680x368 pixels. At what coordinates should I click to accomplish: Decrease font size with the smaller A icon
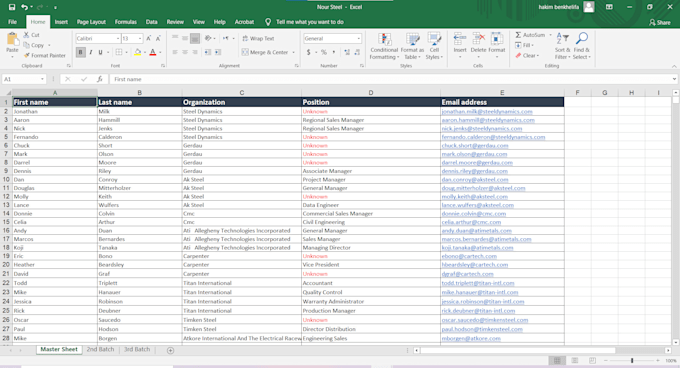[x=158, y=39]
